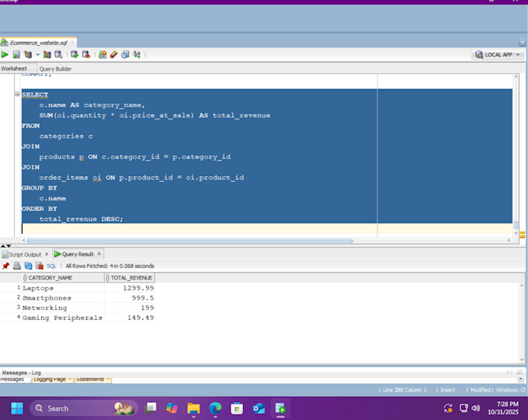Open the log tab list dropdown arrow
528x420 pixels.
point(520,380)
